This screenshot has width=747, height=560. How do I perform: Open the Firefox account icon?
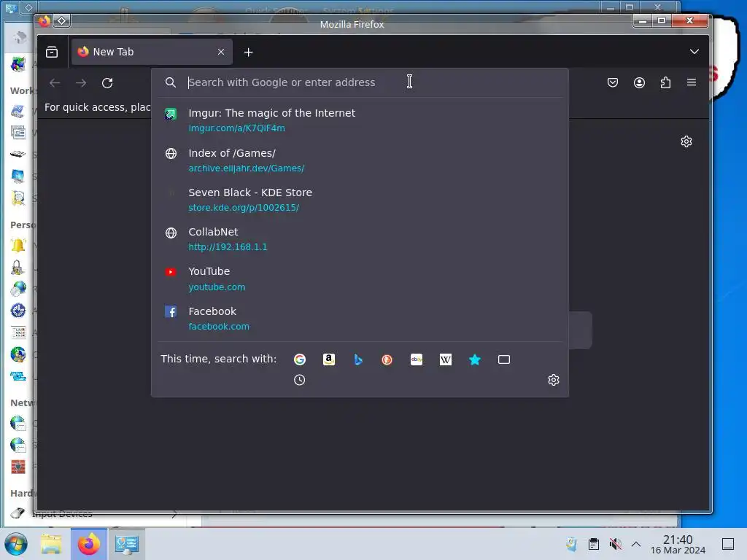point(639,82)
